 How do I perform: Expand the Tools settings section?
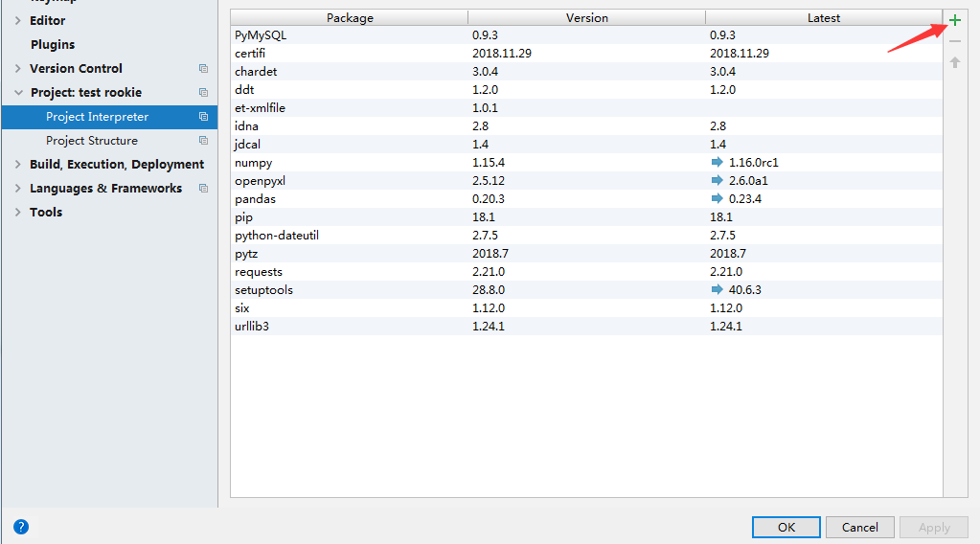(x=18, y=213)
